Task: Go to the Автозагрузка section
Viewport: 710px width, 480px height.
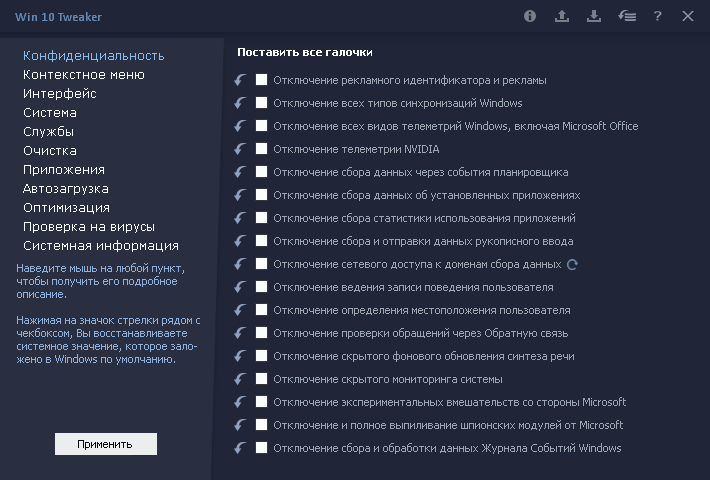Action: pyautogui.click(x=66, y=189)
